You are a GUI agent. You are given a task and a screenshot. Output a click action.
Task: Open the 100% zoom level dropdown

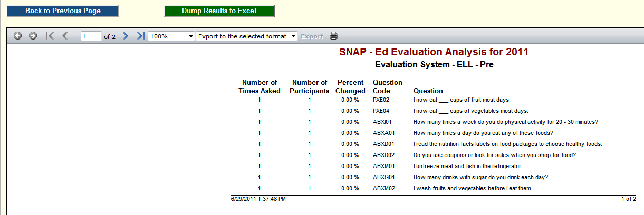(x=172, y=36)
